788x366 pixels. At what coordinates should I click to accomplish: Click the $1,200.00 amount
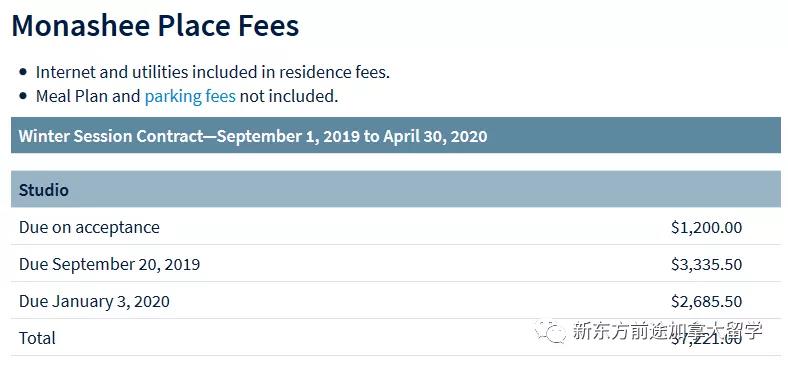706,227
